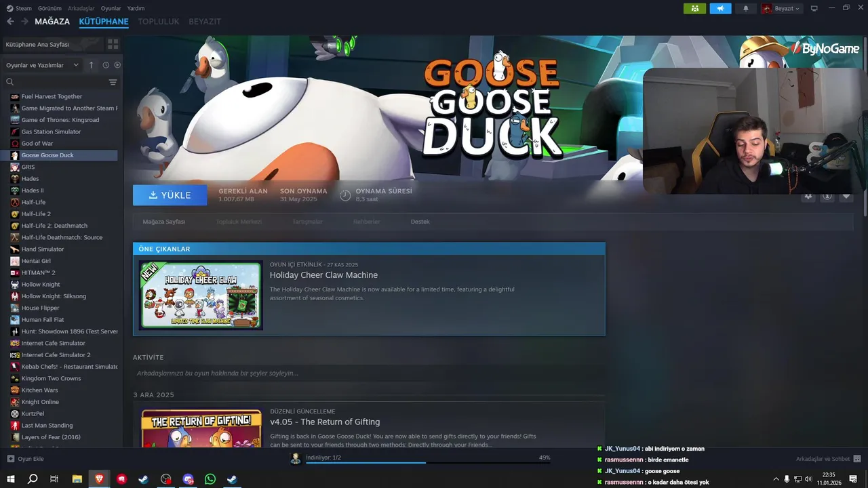
Task: Open the Rehberler link
Action: pos(367,222)
